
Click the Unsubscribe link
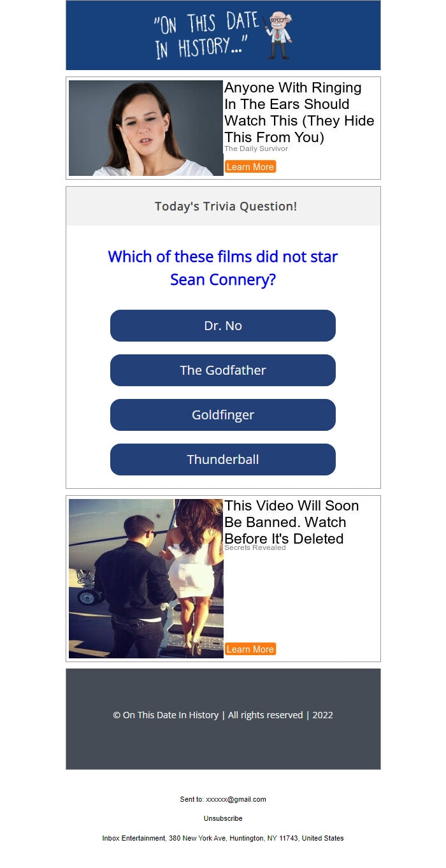point(223,818)
